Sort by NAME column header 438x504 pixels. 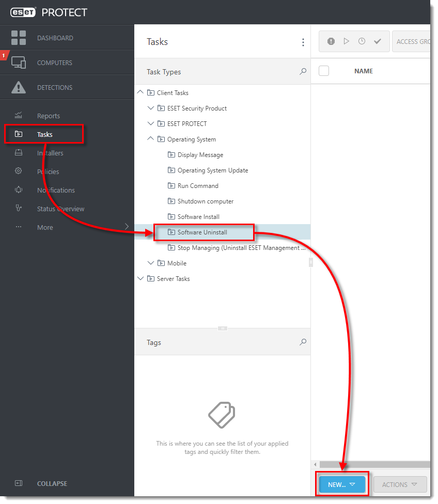[364, 71]
